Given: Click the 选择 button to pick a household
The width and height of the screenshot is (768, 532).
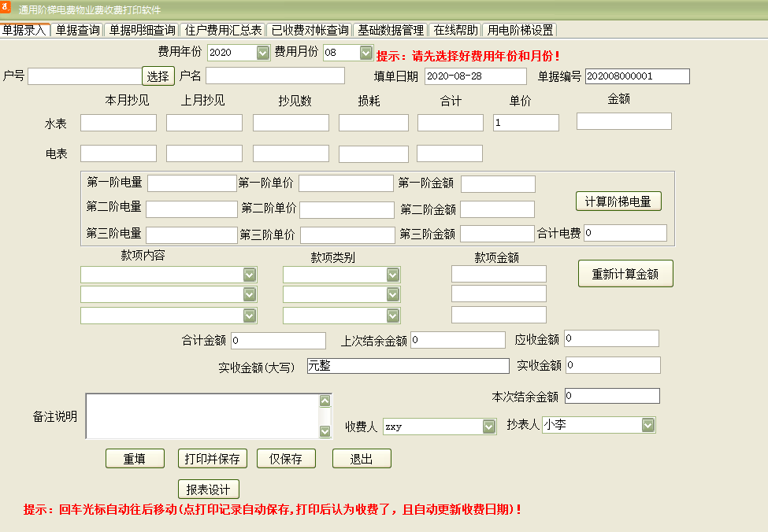Looking at the screenshot, I should 158,76.
